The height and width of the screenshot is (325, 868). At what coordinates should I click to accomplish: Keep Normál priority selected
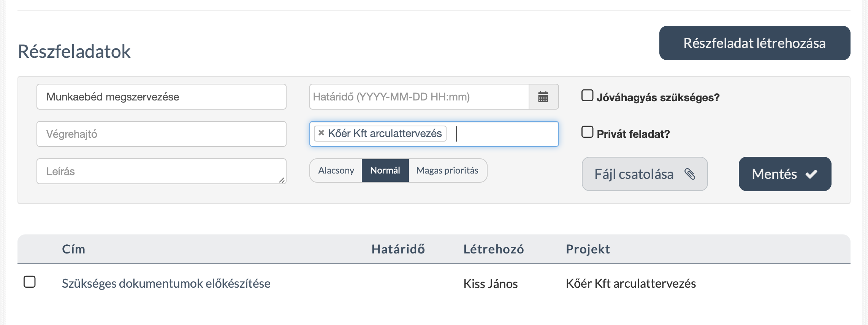click(x=385, y=170)
